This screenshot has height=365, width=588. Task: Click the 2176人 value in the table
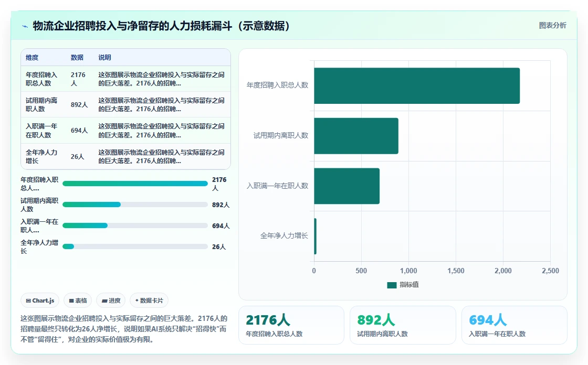(78, 79)
